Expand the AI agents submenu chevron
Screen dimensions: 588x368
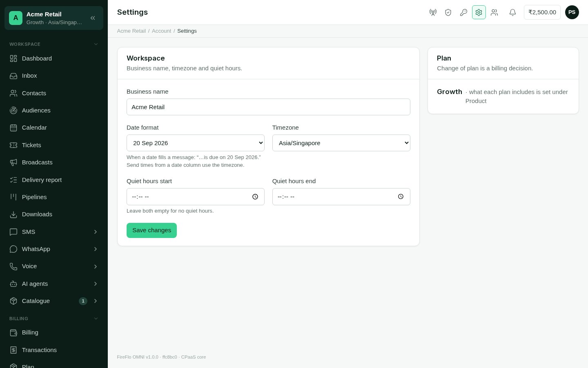point(96,284)
